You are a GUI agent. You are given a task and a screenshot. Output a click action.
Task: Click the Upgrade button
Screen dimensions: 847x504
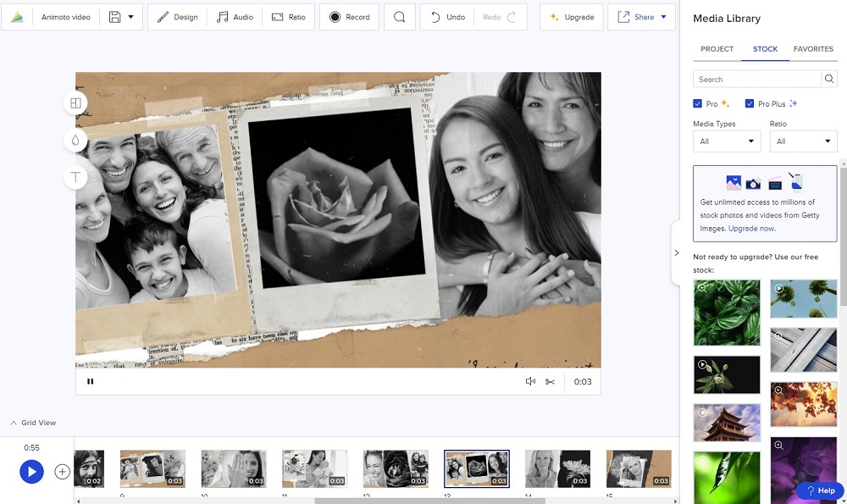[571, 17]
